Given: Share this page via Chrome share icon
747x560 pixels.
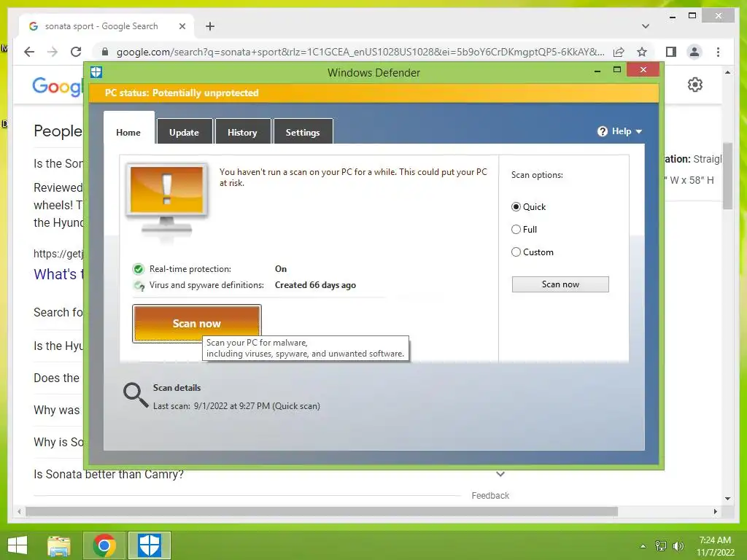Looking at the screenshot, I should [x=619, y=52].
